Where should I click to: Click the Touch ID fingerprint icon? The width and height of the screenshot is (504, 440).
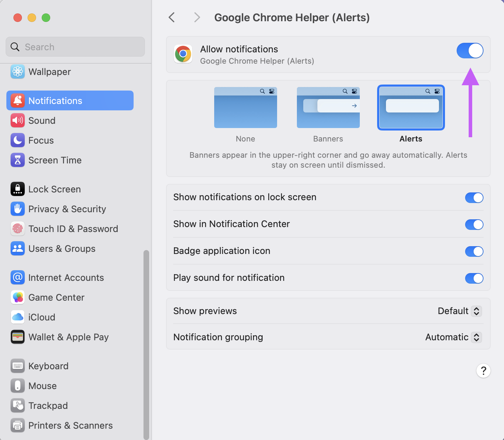(x=18, y=228)
